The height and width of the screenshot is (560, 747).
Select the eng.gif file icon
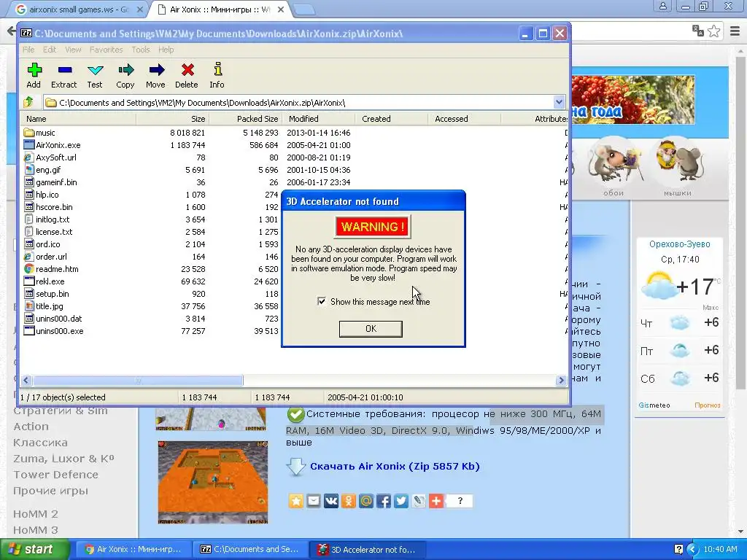pyautogui.click(x=29, y=169)
